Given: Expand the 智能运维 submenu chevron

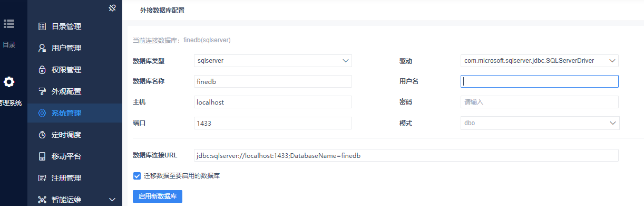Looking at the screenshot, I should 112,200.
